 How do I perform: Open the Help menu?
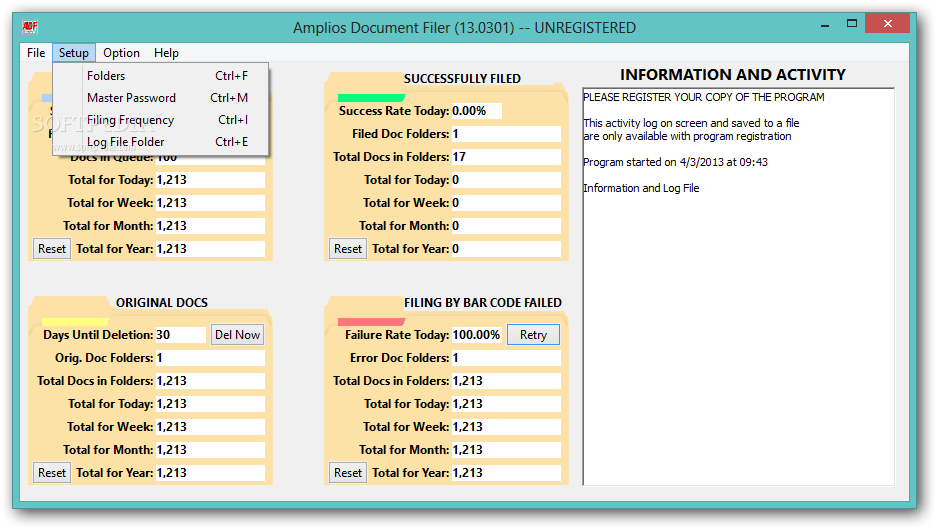tap(166, 53)
